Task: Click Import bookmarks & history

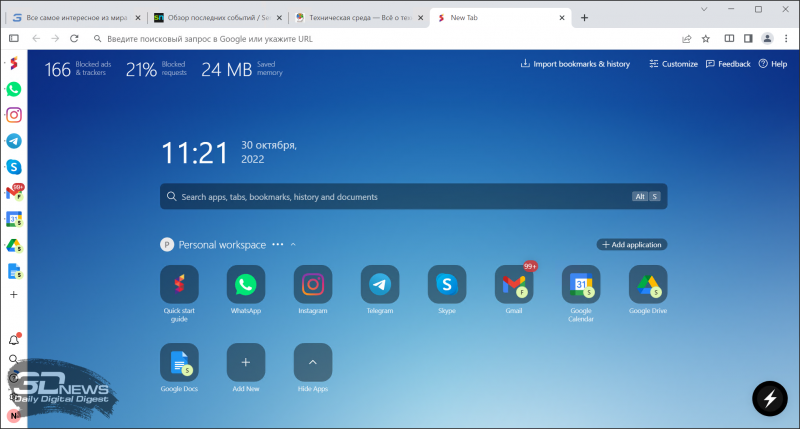Action: click(x=575, y=64)
